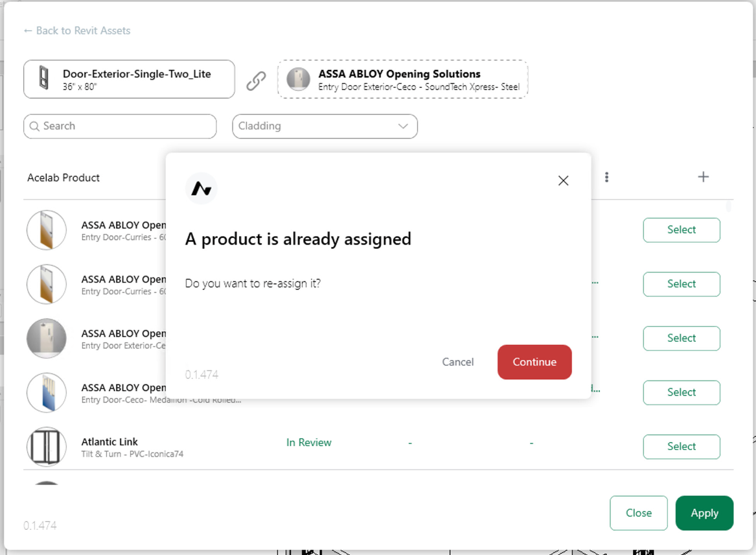Click the gray Entry Door Exterior thumbnail

tap(46, 338)
